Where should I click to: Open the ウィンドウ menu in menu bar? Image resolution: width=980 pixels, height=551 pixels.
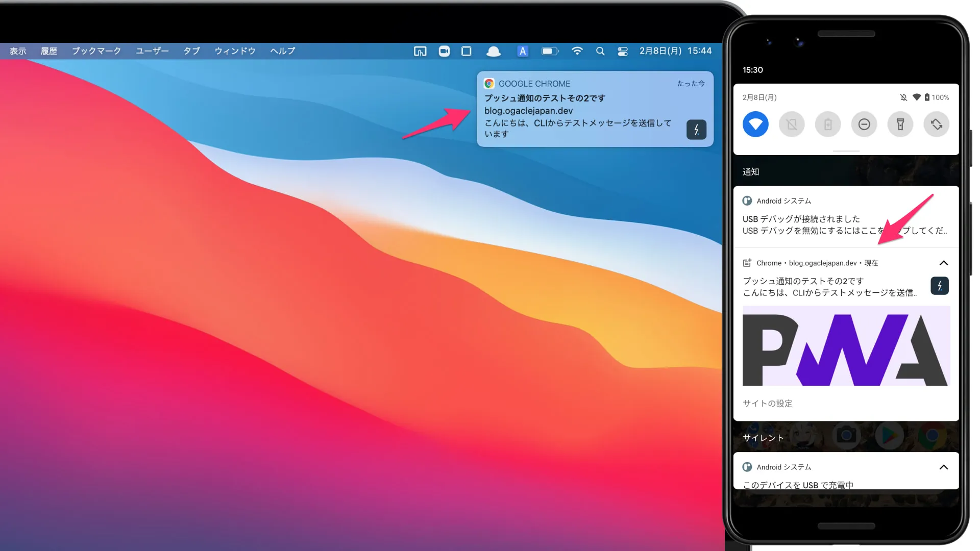pyautogui.click(x=234, y=51)
